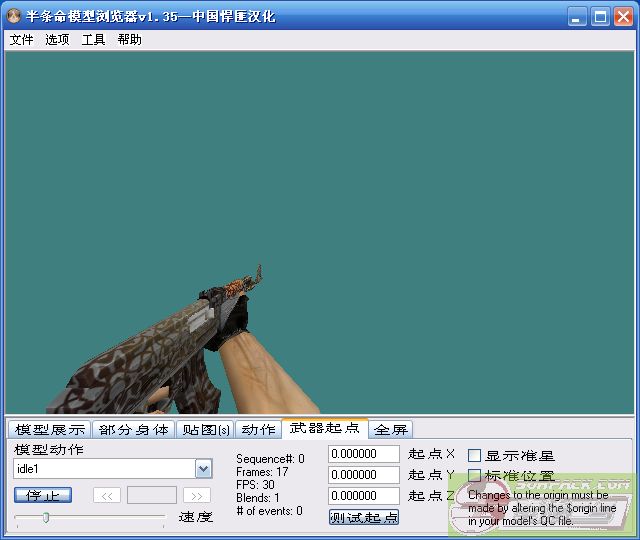The image size is (640, 540).
Task: Click the 测试起点 button
Action: pyautogui.click(x=364, y=517)
